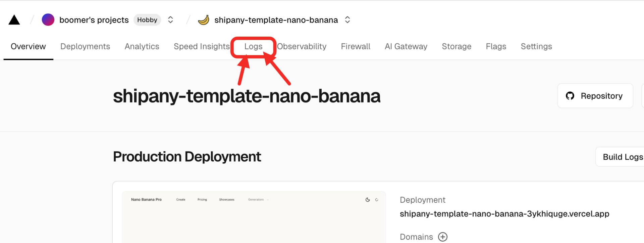
Task: Click the boomer's projects avatar circle
Action: [x=48, y=20]
